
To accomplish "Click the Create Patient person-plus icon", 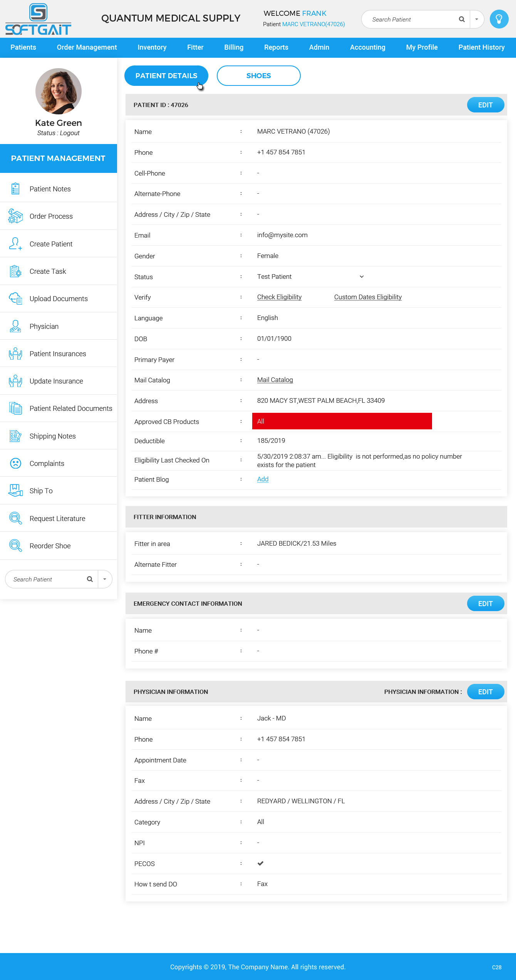I will click(15, 244).
